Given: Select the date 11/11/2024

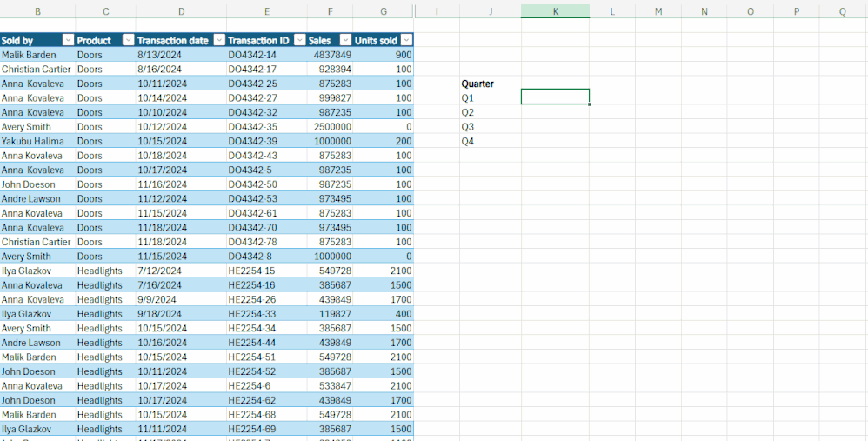Looking at the screenshot, I should [x=181, y=429].
